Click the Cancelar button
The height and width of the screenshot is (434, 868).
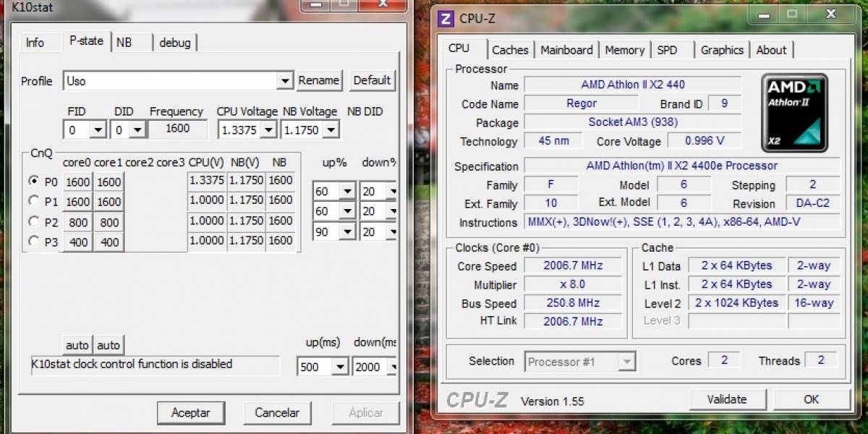pos(277,412)
